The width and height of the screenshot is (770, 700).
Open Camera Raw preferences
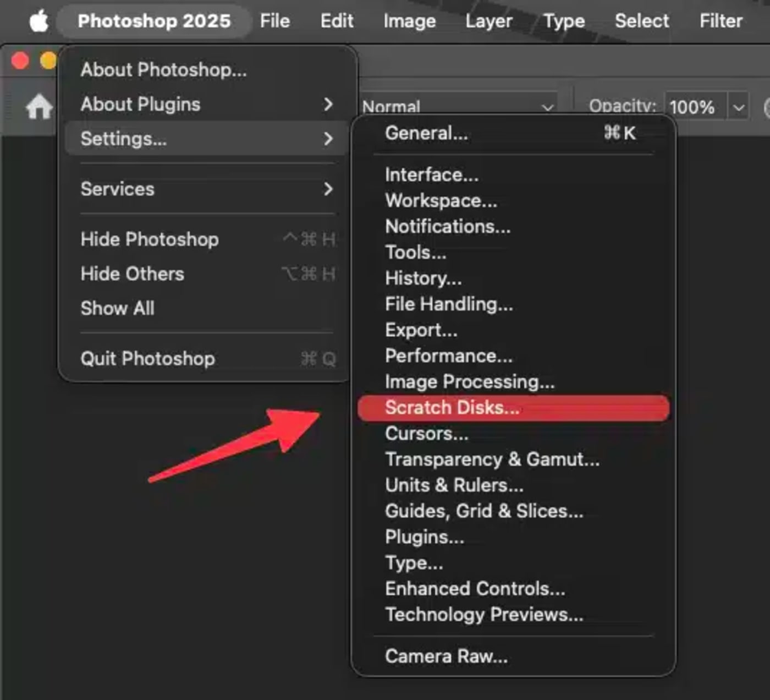tap(446, 656)
